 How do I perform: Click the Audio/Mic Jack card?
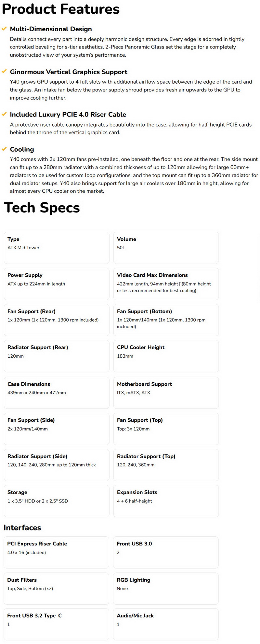(166, 624)
